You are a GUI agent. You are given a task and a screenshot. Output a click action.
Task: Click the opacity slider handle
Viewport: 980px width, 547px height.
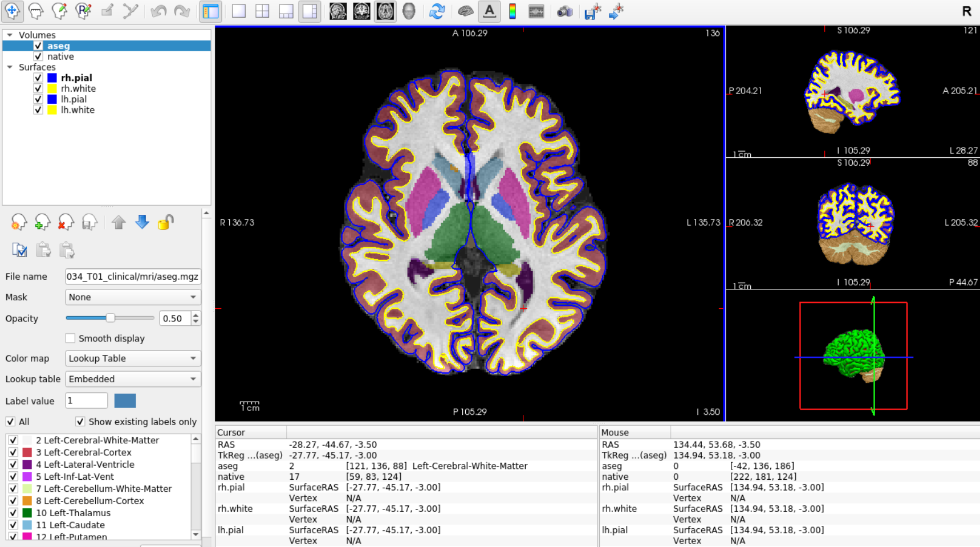111,318
